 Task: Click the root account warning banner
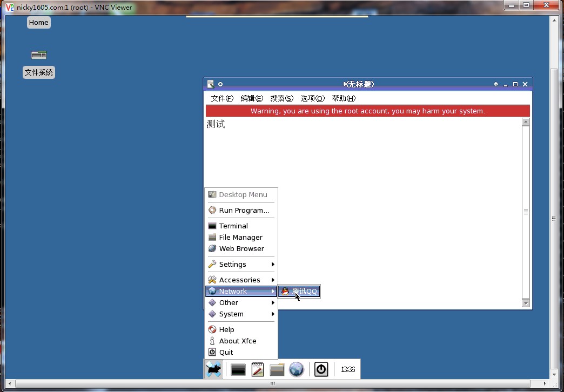(x=367, y=111)
